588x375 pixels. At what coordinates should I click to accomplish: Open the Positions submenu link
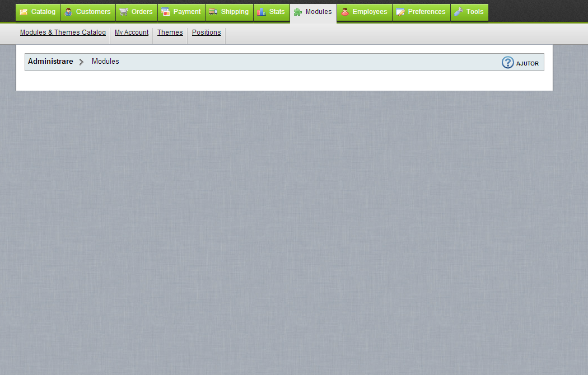click(x=207, y=32)
